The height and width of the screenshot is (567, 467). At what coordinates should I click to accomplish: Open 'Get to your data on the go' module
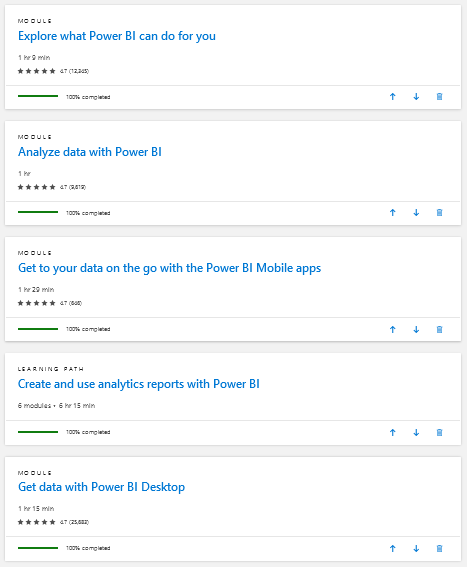tap(169, 268)
